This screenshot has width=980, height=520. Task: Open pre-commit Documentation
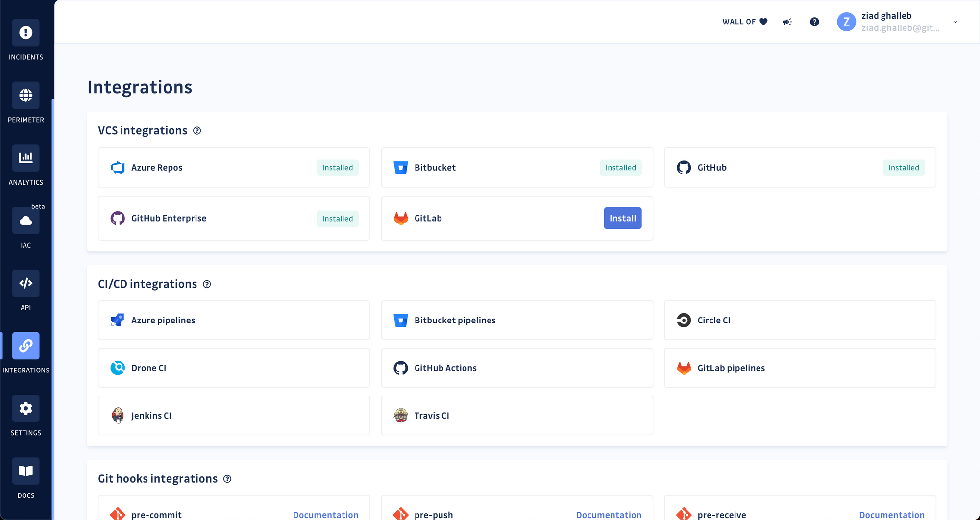(325, 515)
